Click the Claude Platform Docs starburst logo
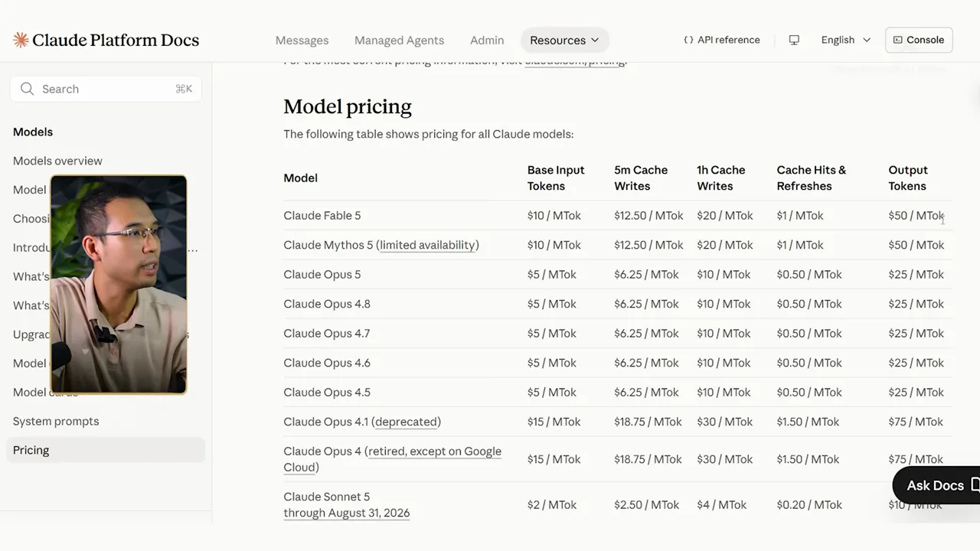This screenshot has height=551, width=980. pyautogui.click(x=21, y=40)
